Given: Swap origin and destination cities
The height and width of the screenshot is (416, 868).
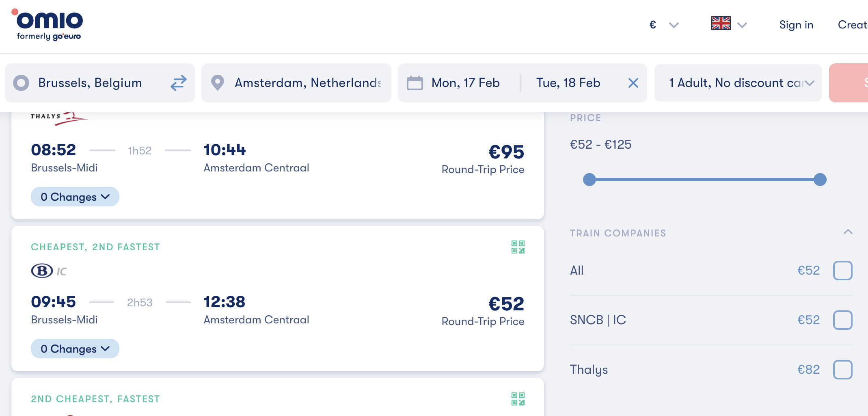Looking at the screenshot, I should pos(178,83).
